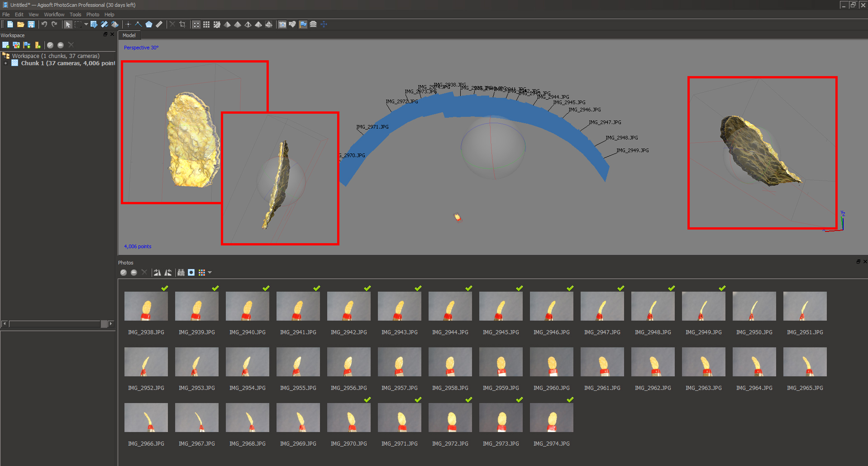Open the selection tool dropdown arrow
868x466 pixels.
click(x=86, y=24)
